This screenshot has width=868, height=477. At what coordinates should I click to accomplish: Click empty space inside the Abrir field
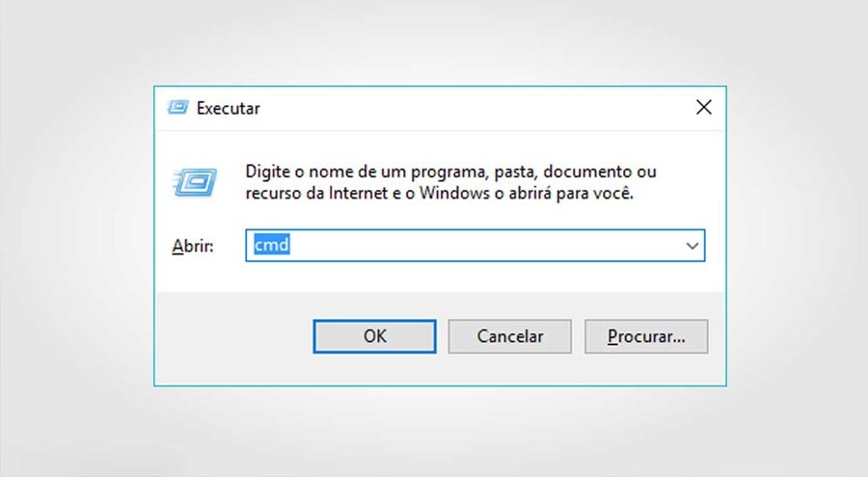(x=482, y=246)
